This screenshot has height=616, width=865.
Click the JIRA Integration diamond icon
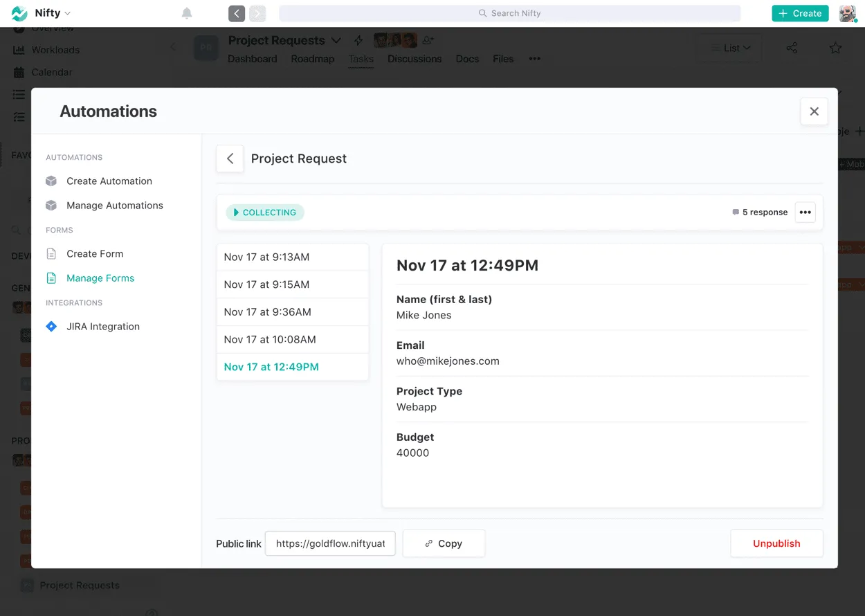coord(51,326)
